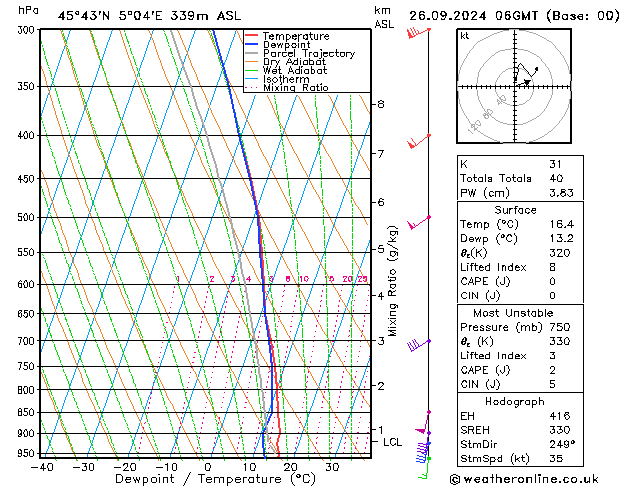Click the 'hPa' unit label
The image size is (629, 486).
(x=28, y=10)
